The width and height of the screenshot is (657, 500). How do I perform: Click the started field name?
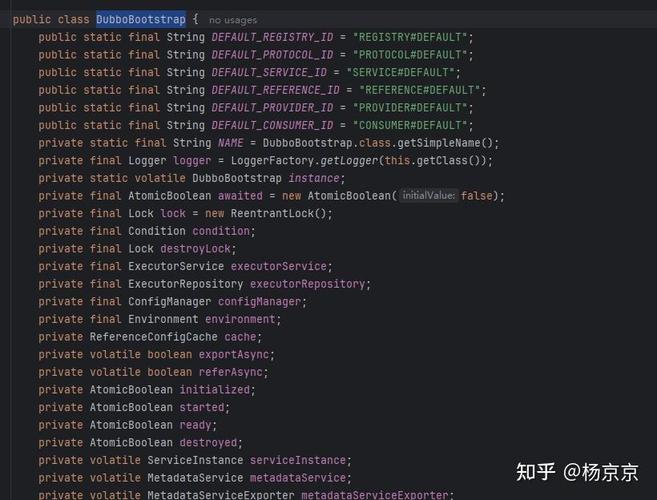[x=202, y=407]
